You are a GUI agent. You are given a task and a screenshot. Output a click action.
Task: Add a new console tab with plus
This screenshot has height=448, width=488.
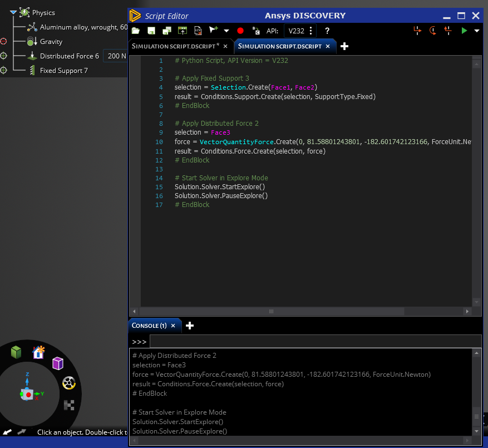(x=190, y=326)
